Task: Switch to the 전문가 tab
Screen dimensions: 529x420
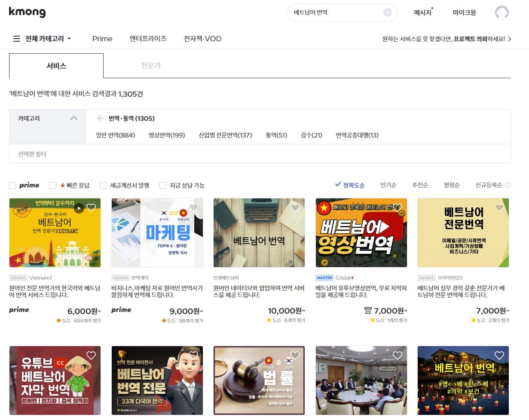Action: [x=151, y=66]
